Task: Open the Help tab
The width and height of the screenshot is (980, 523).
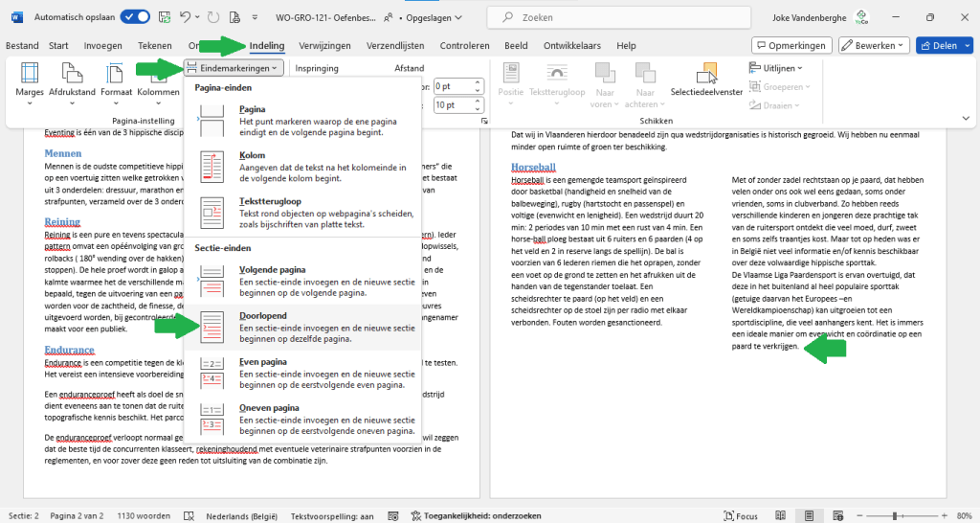Action: pyautogui.click(x=626, y=46)
